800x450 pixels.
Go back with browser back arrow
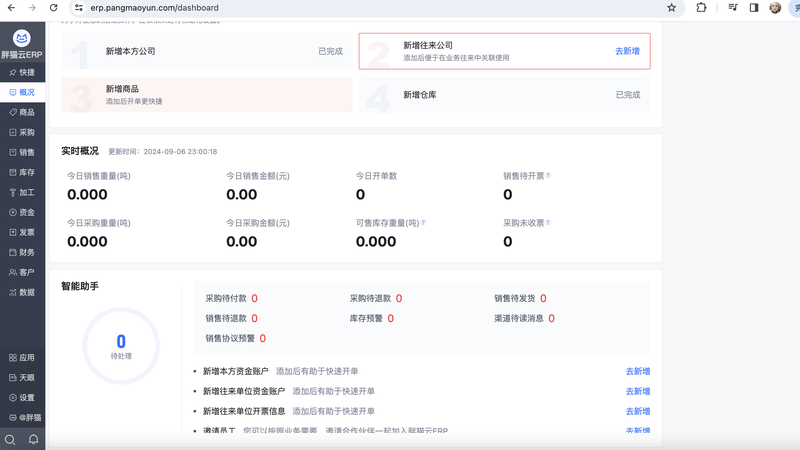click(11, 8)
